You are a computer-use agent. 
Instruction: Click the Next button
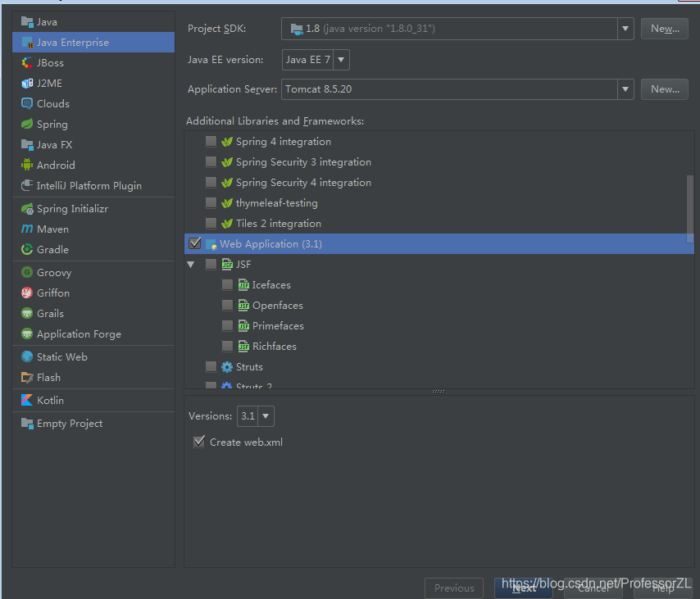tap(524, 588)
